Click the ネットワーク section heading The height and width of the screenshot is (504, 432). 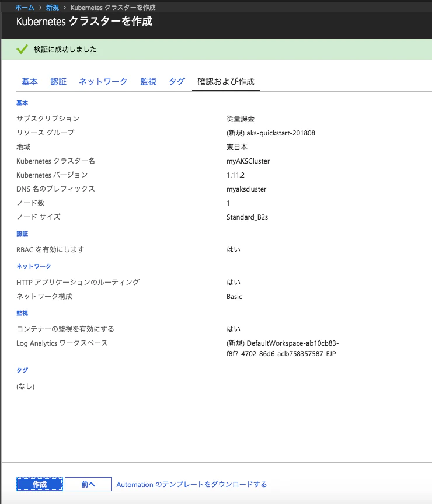34,266
